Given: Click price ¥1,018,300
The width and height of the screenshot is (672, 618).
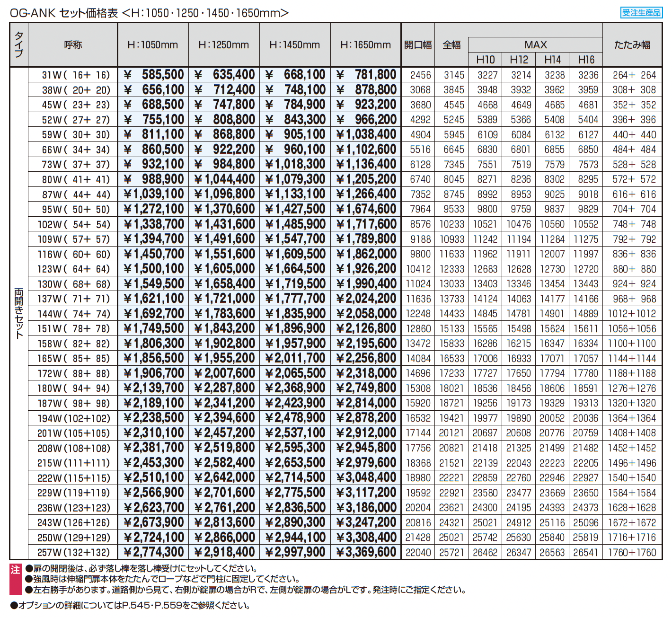Looking at the screenshot, I should (295, 164).
